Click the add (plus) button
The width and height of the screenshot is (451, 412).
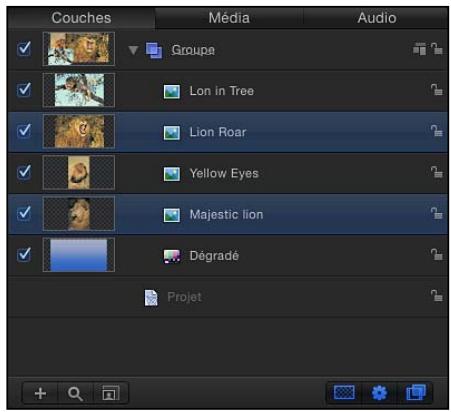pos(40,393)
